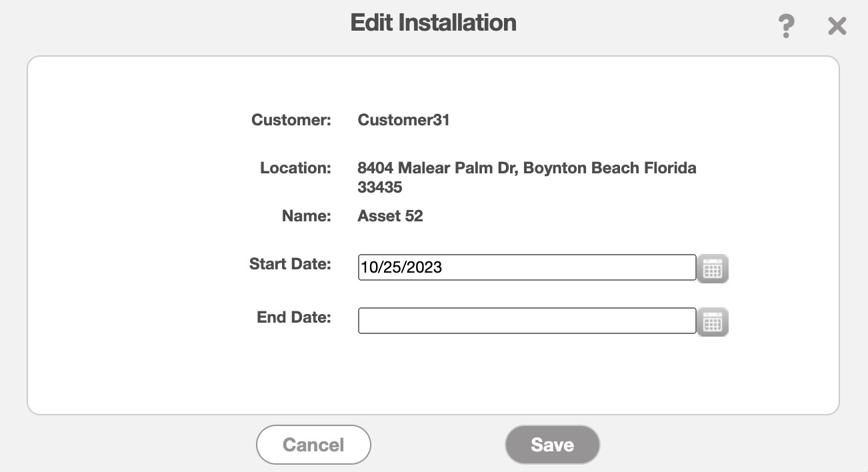This screenshot has height=472, width=868.
Task: Click the Name: label
Action: click(306, 216)
